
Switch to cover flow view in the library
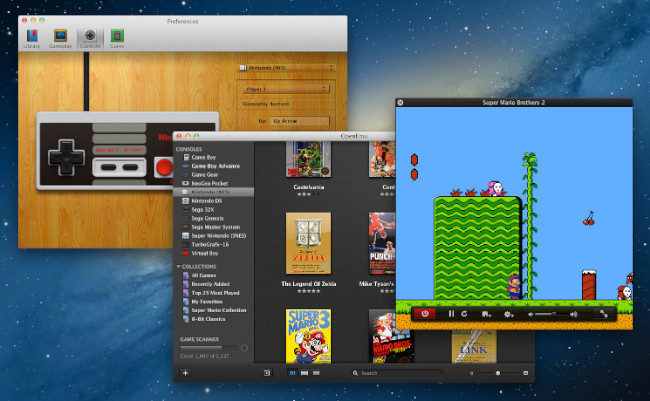(x=304, y=373)
